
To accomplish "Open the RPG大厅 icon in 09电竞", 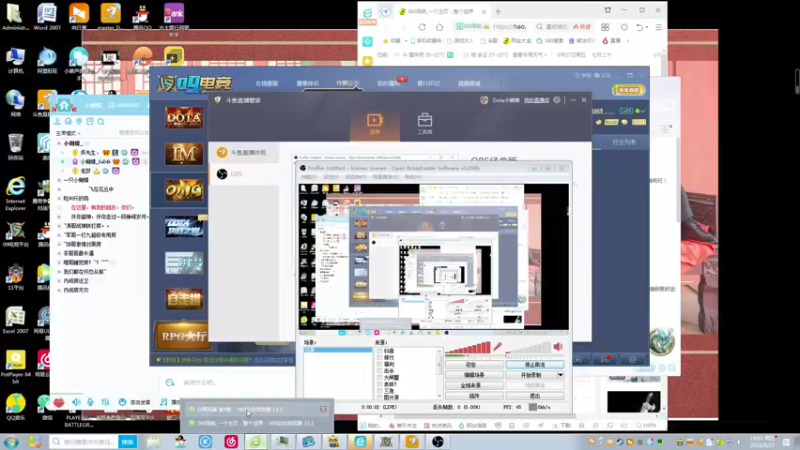I will (184, 336).
